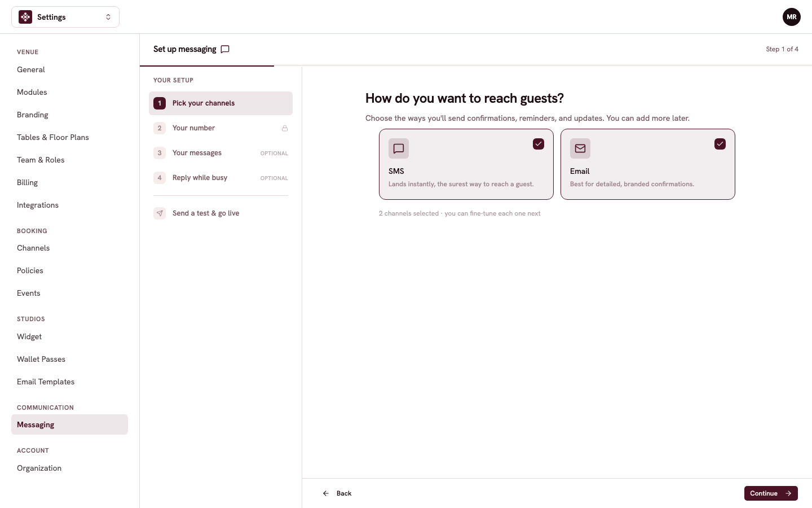Go to Billing settings
Viewport: 812px width, 508px height.
pyautogui.click(x=69, y=182)
